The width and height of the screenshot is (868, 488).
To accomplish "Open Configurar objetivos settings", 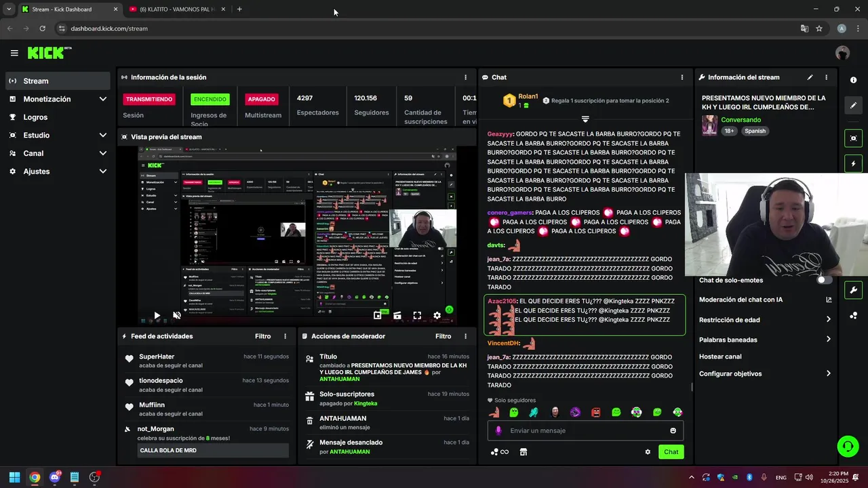I will (765, 373).
